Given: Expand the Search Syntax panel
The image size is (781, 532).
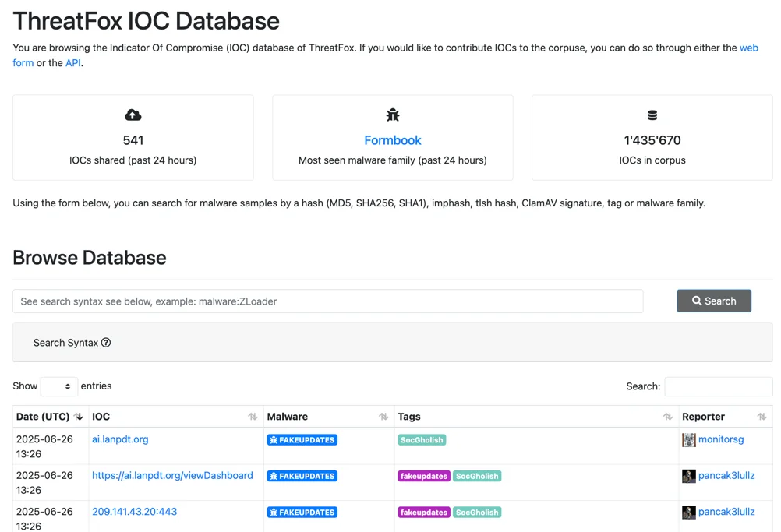Looking at the screenshot, I should pyautogui.click(x=393, y=343).
